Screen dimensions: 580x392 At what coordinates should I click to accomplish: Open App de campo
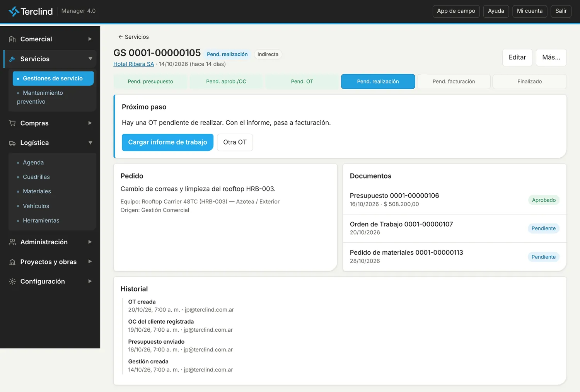456,11
